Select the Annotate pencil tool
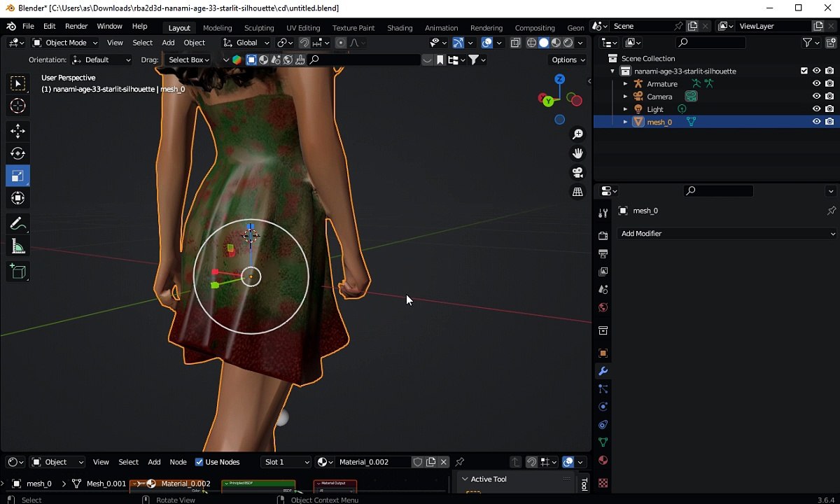The image size is (840, 504). [17, 224]
